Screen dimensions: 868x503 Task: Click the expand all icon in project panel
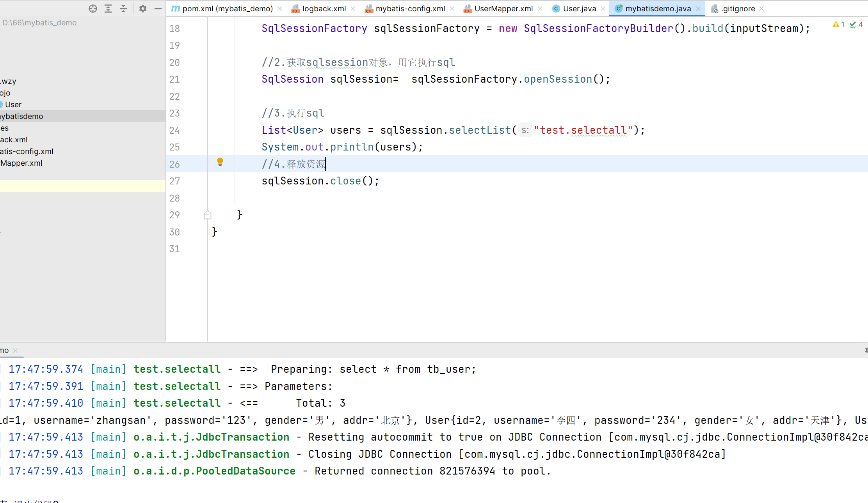point(108,9)
